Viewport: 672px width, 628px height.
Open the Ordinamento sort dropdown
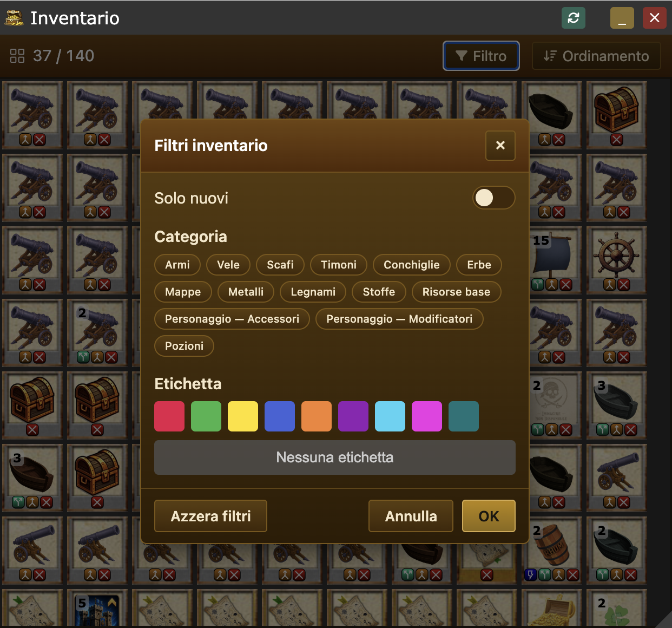[x=596, y=56]
